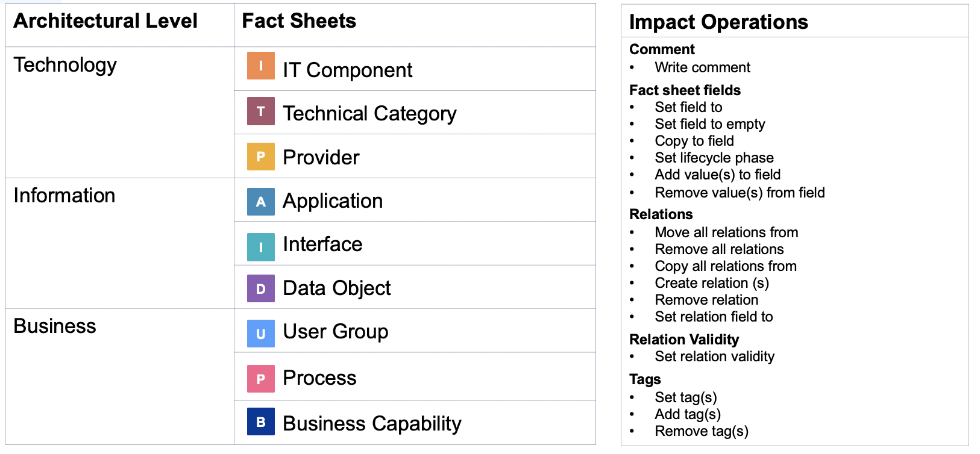980x454 pixels.
Task: Select the Set relation validity item
Action: (x=714, y=356)
